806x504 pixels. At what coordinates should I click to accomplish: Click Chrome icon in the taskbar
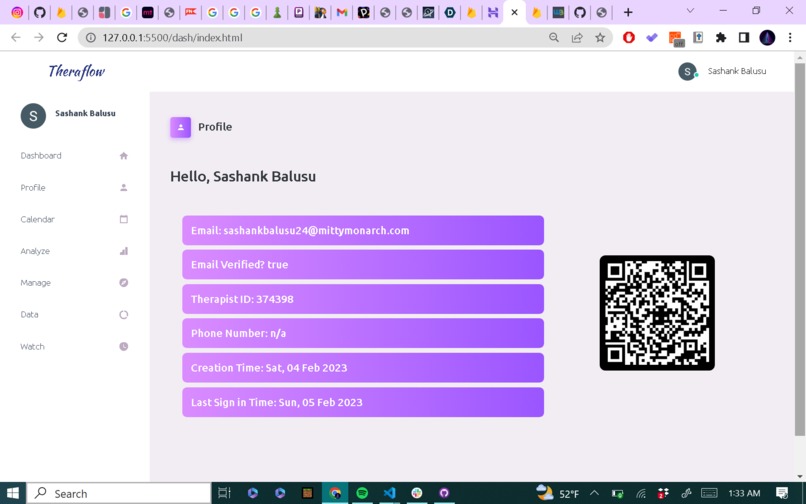click(335, 493)
